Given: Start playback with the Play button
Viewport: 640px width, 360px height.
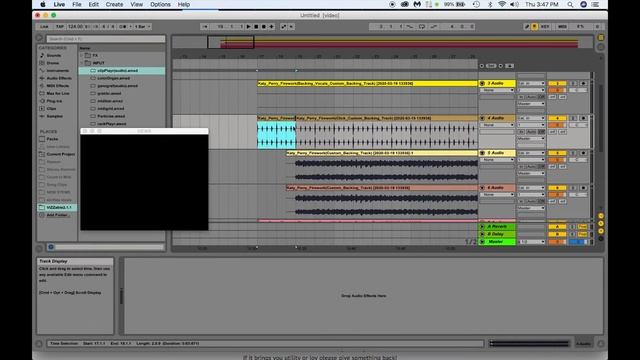Looking at the screenshot, I should 249,27.
